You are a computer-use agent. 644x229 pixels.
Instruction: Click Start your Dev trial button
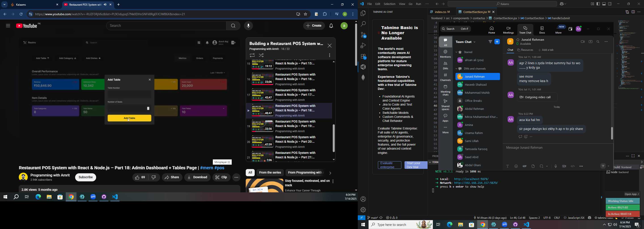coord(416,165)
